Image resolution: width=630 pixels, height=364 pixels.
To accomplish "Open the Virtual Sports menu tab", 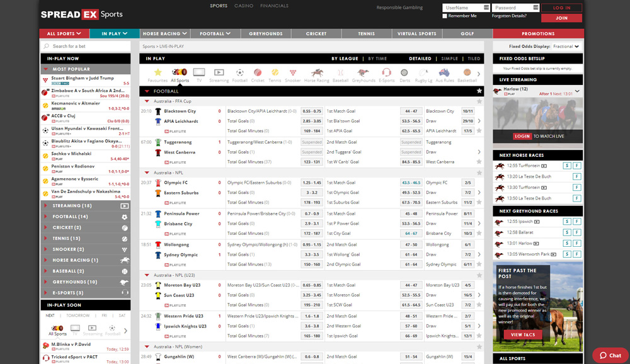I will pyautogui.click(x=417, y=34).
